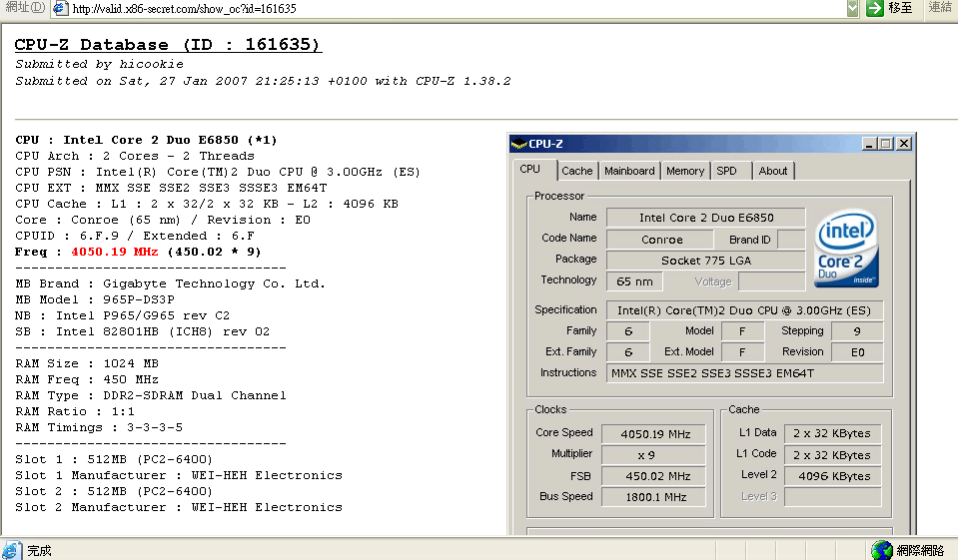This screenshot has height=560, width=958.
Task: Switch to the Cache tab in CPU-Z
Action: (576, 171)
